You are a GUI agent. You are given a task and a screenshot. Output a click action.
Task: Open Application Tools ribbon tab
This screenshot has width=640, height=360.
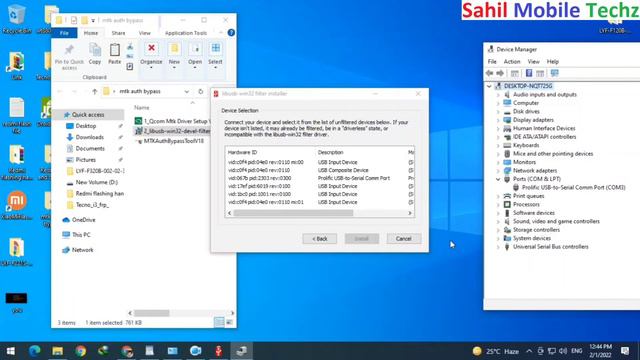click(186, 33)
